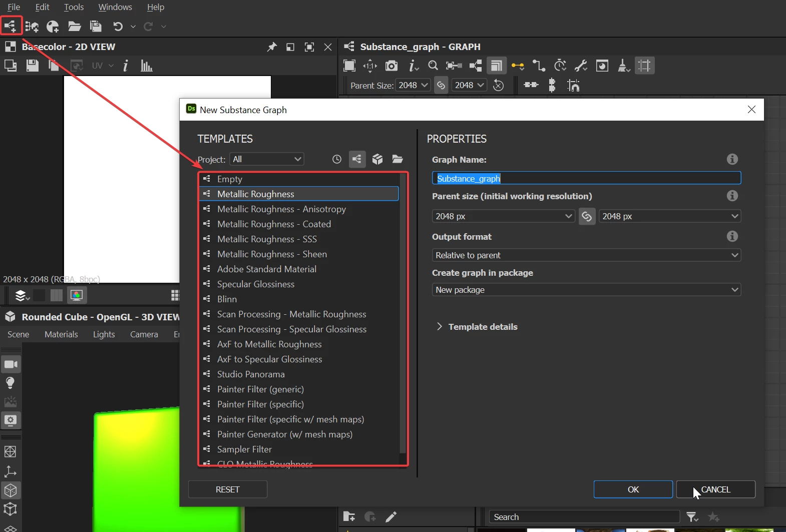Click the undo arrow in main toolbar
Viewport: 786px width, 532px height.
click(118, 26)
